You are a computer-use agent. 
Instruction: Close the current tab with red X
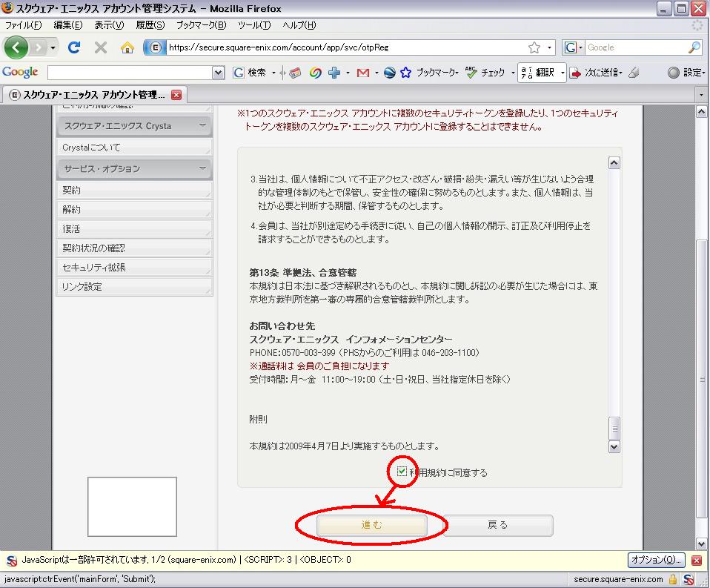point(176,95)
